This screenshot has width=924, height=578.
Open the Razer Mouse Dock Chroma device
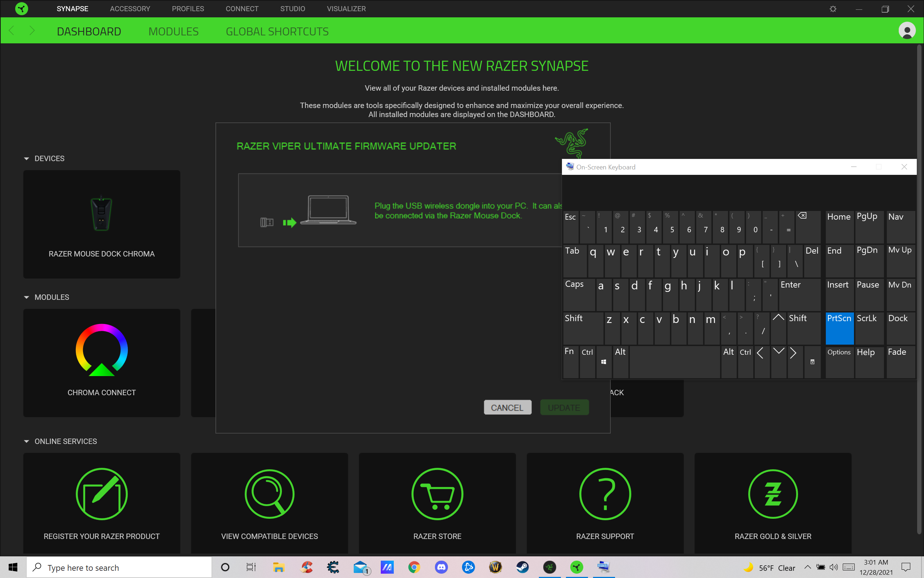click(x=101, y=224)
